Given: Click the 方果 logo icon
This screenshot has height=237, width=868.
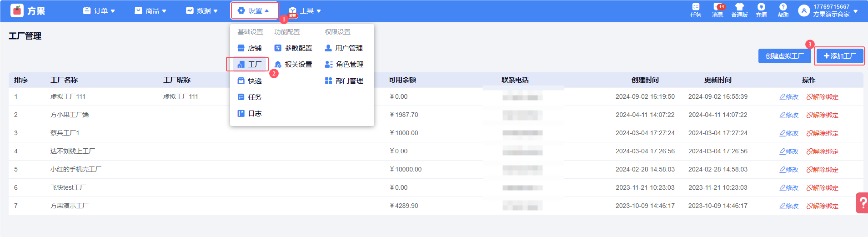Looking at the screenshot, I should (x=17, y=10).
